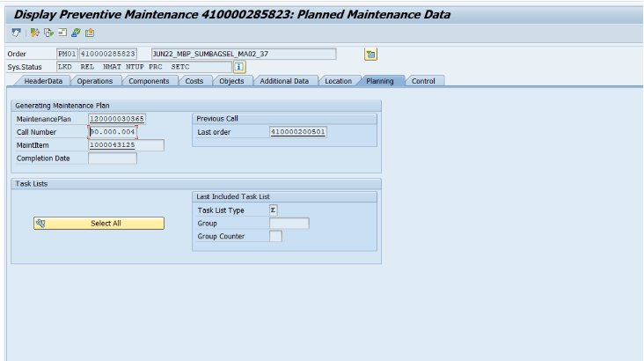Viewport: 644px width, 361px height.
Task: Click the fifth icon in the top toolbar
Action: 77,33
